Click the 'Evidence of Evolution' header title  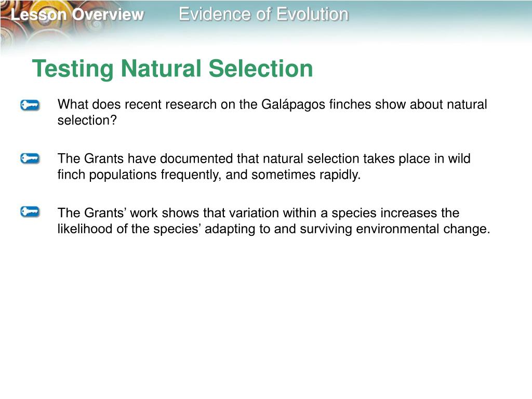tap(263, 14)
